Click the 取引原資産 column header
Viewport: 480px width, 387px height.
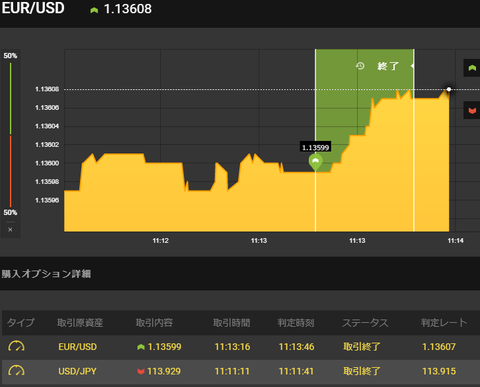tap(80, 322)
